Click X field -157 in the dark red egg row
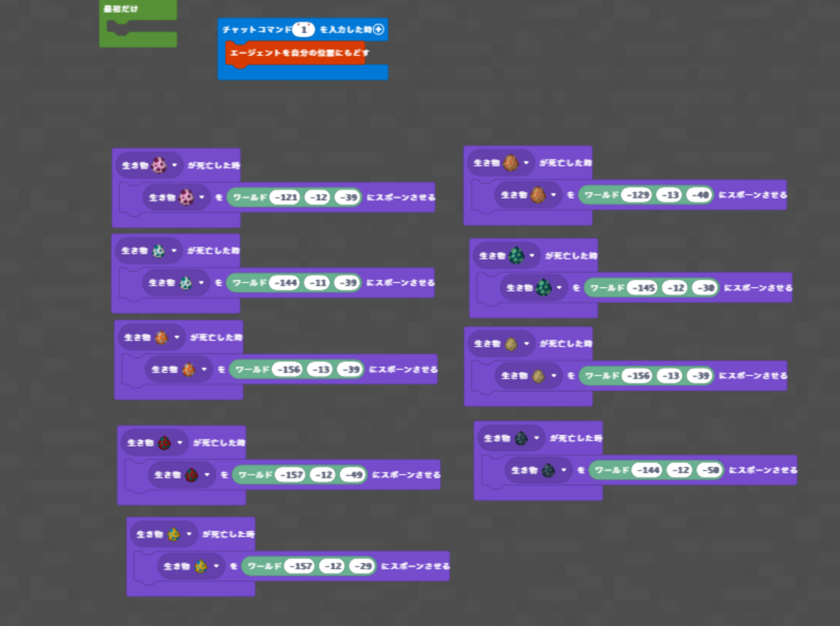Image resolution: width=840 pixels, height=626 pixels. pos(291,475)
